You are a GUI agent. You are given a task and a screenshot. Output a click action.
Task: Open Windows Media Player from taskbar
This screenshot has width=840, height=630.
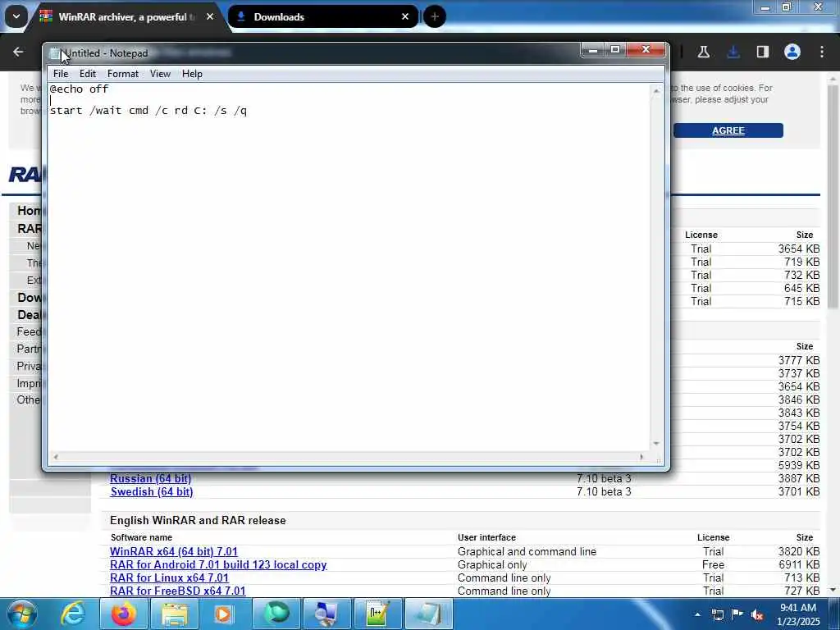[x=224, y=614]
